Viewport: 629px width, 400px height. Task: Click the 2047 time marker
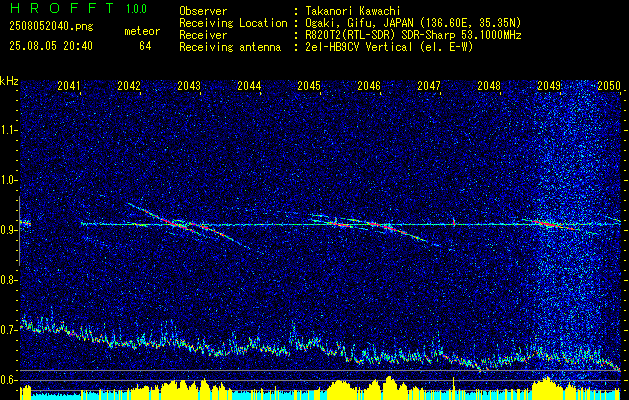(429, 85)
